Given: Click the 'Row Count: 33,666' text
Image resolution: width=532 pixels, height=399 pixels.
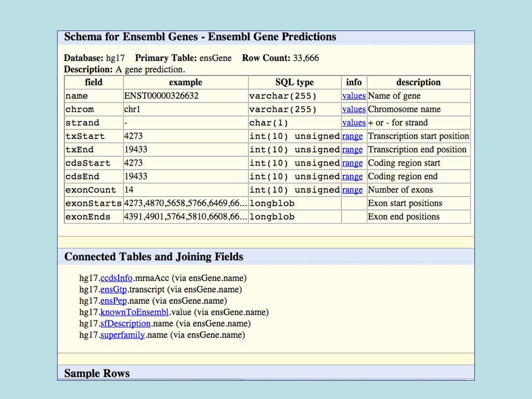Looking at the screenshot, I should click(x=280, y=58).
